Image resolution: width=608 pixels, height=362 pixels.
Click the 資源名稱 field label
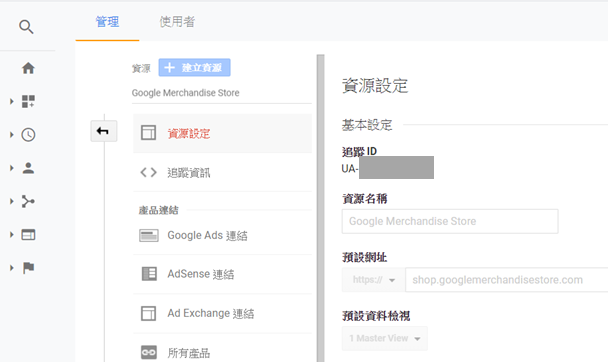(364, 199)
